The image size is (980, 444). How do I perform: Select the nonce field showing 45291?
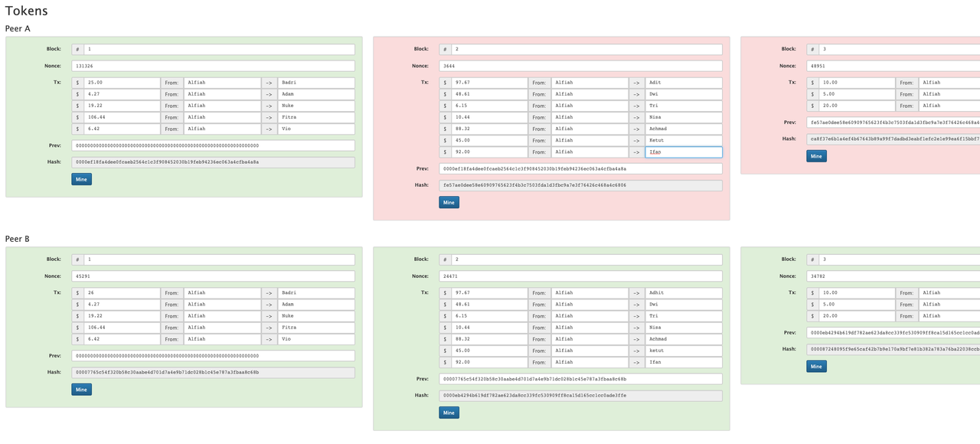pyautogui.click(x=214, y=276)
